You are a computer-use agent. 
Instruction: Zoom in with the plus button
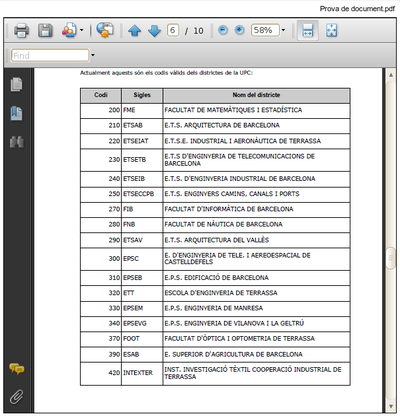pos(239,30)
